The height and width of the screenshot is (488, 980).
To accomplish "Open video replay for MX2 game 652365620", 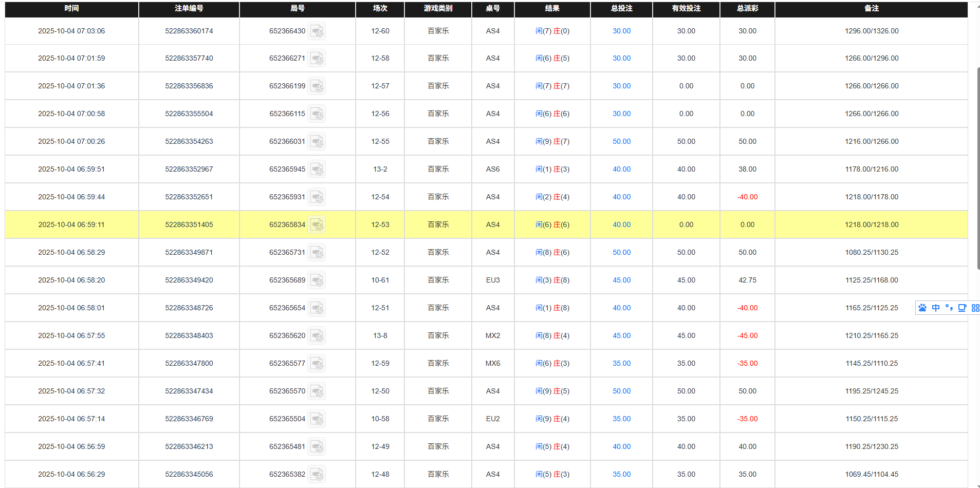I will (x=317, y=335).
